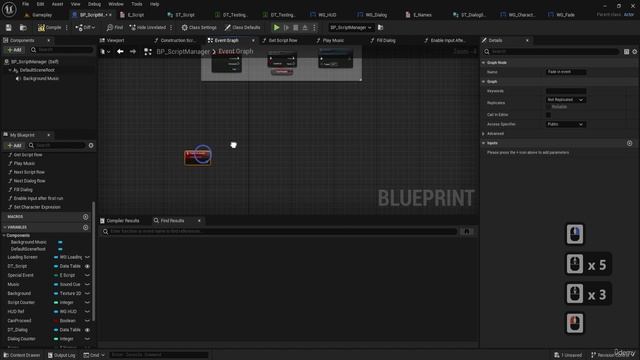Start Play in Editor

tap(276, 28)
